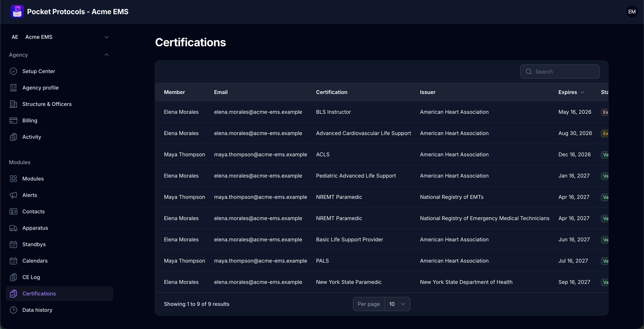Click the Pocket Protocols - Acme EMS title
The width and height of the screenshot is (644, 329).
tap(78, 12)
